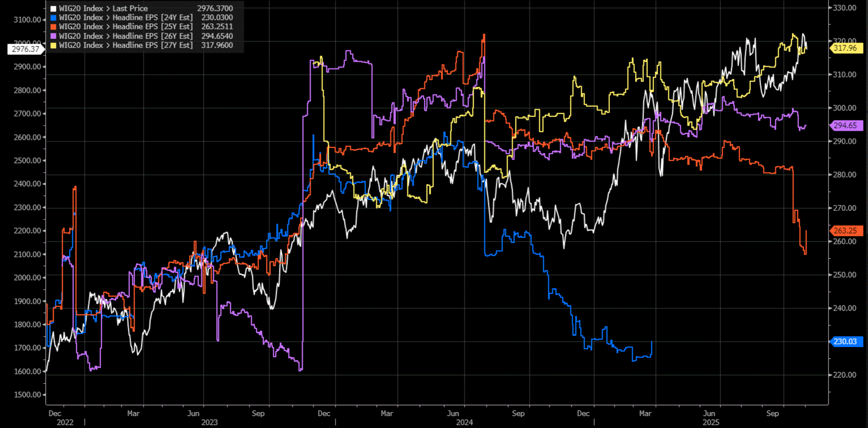Click the yellow 317.96 price tag

[846, 48]
